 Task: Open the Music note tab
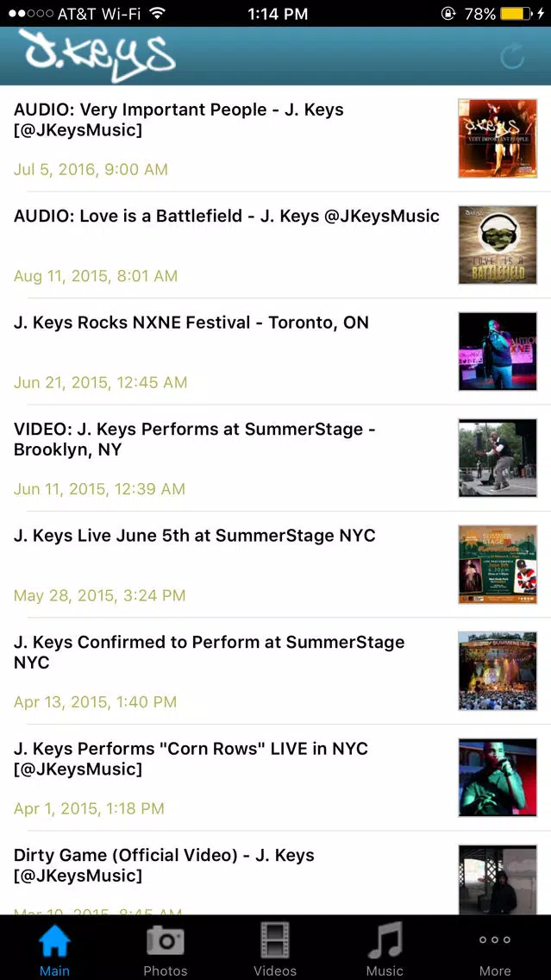tap(385, 946)
